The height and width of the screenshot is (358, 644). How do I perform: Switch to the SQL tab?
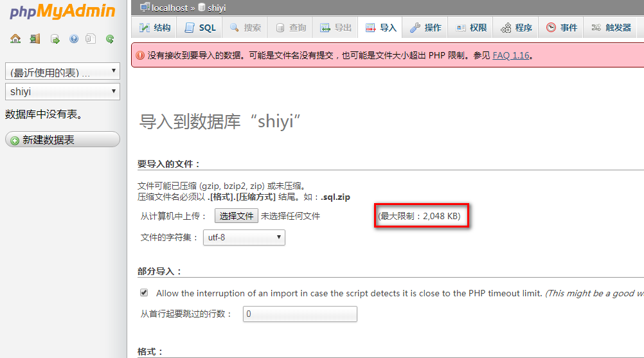(200, 28)
